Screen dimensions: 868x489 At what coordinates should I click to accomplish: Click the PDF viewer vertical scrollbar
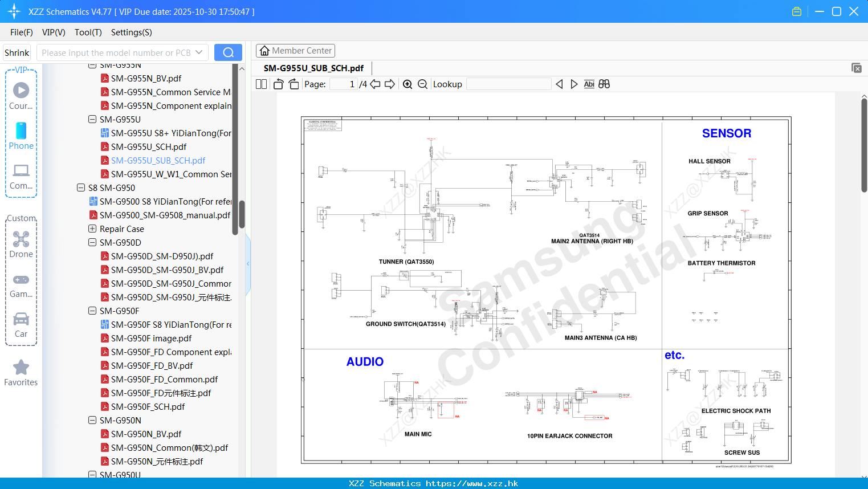pyautogui.click(x=864, y=145)
